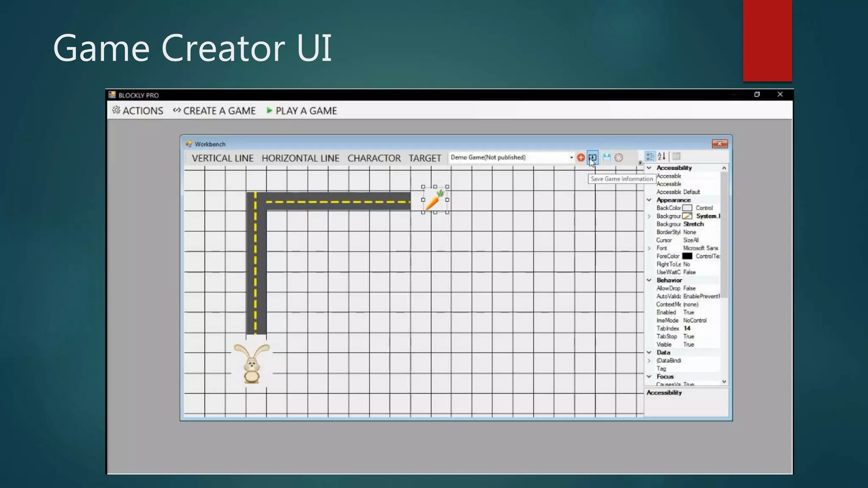Expand the Font property node

click(649, 248)
